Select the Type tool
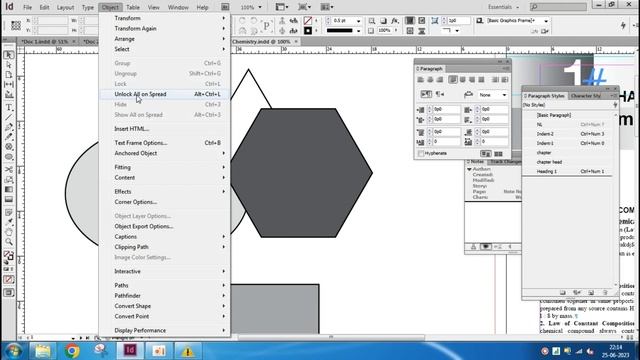The image size is (640, 360). pos(9,107)
